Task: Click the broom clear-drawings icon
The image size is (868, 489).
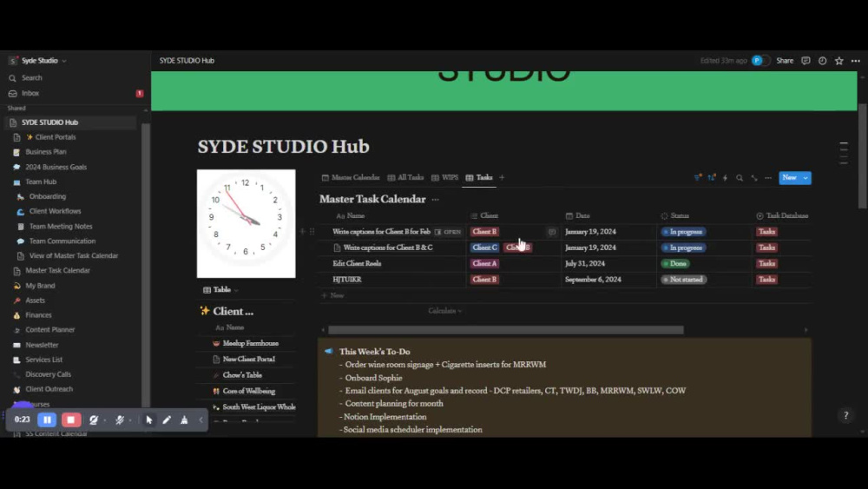Action: pos(184,420)
